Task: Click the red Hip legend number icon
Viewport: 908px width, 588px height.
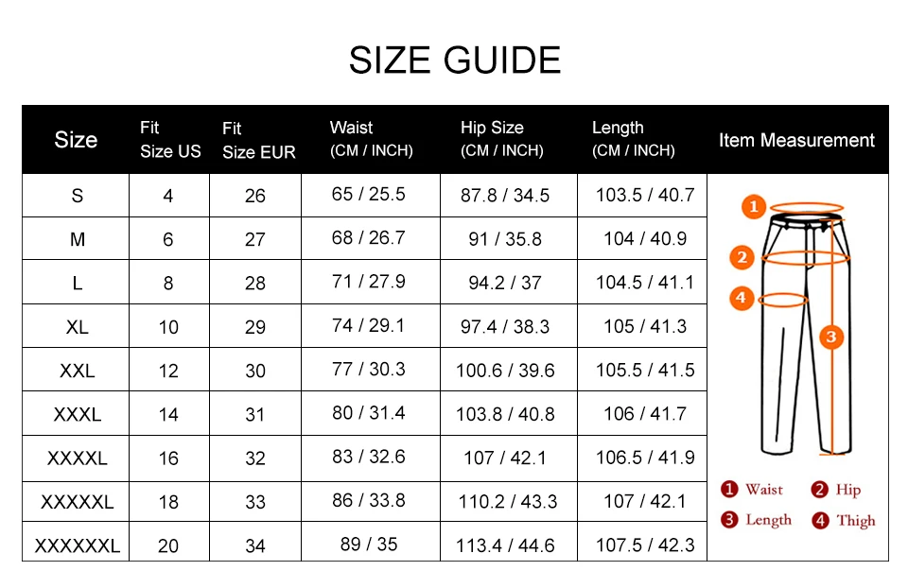Action: (x=819, y=490)
